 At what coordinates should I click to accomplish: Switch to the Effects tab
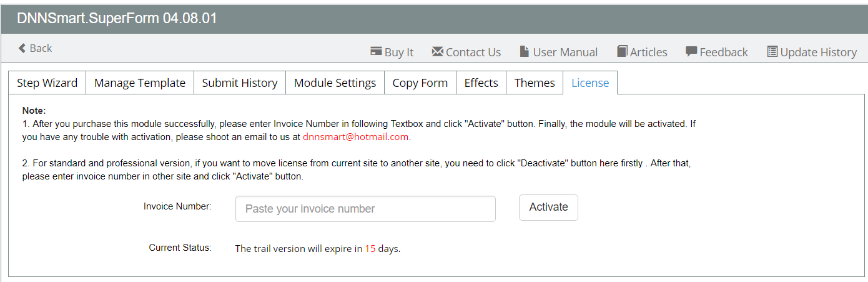pos(481,83)
